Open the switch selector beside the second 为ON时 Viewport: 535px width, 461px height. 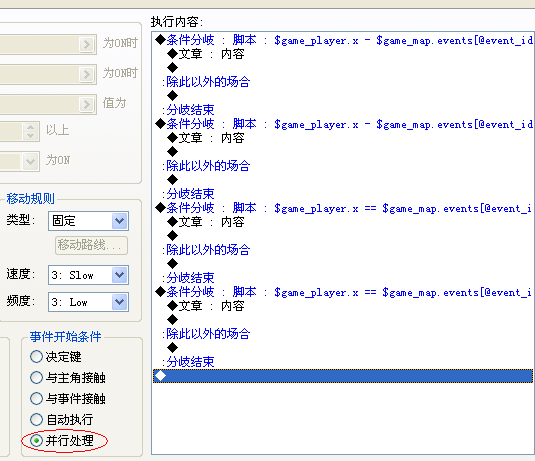87,74
